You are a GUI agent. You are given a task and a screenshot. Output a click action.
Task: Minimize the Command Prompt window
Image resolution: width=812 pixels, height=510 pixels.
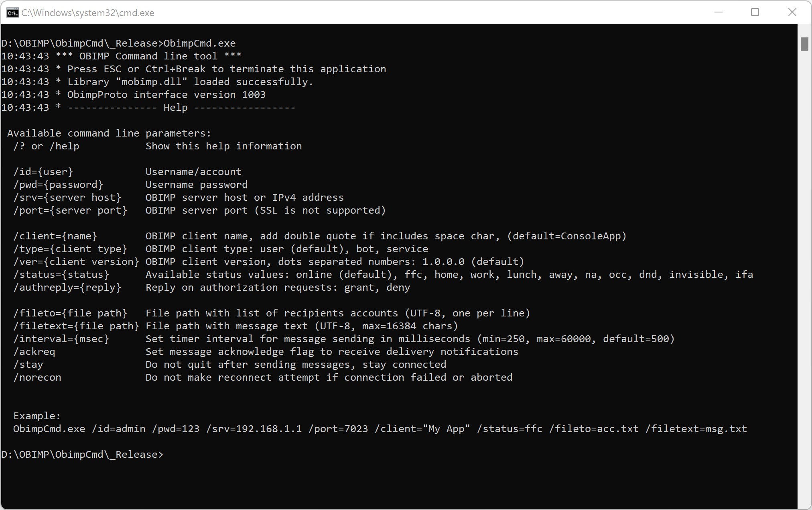[x=719, y=12]
